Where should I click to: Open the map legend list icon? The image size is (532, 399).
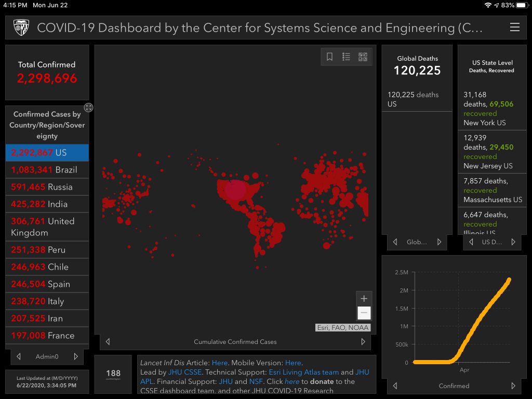click(x=346, y=57)
